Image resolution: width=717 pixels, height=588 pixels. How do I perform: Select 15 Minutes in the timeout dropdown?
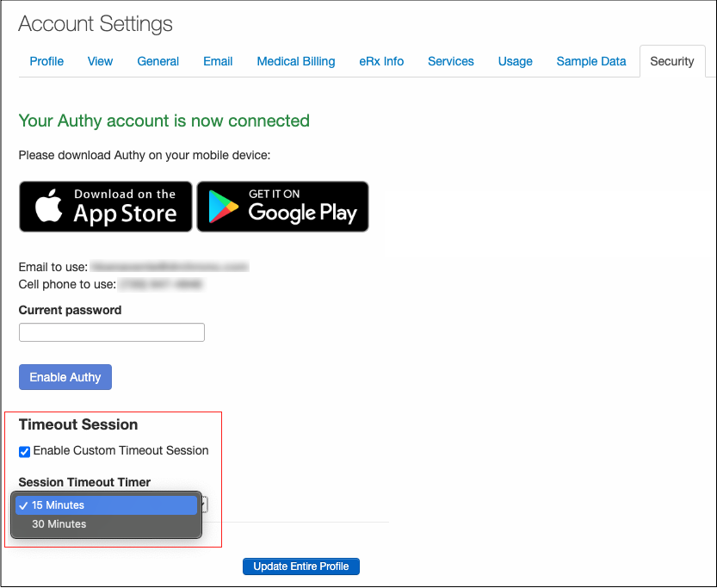[106, 505]
